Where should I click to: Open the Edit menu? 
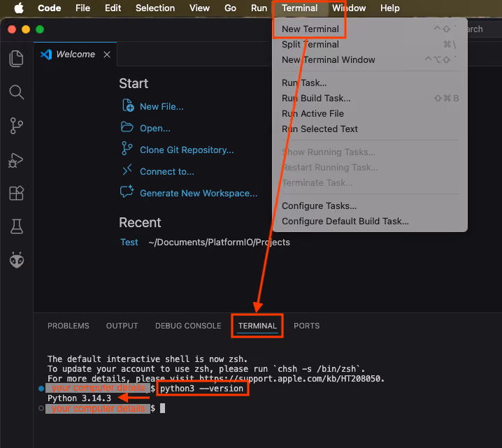(x=113, y=8)
